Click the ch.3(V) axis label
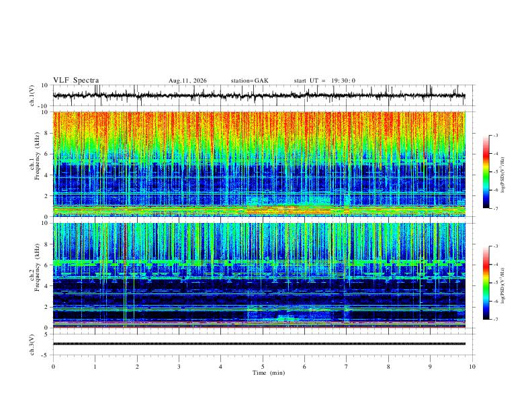The width and height of the screenshot is (532, 411). coord(32,345)
